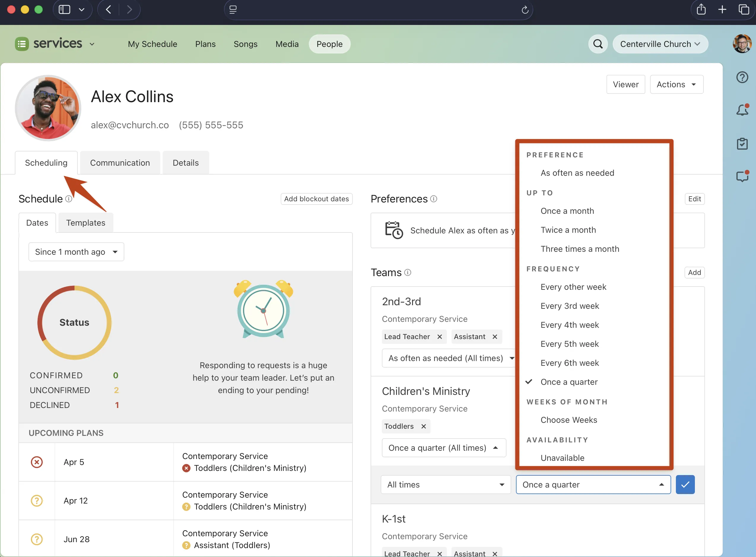Open notifications bell icon

742,110
